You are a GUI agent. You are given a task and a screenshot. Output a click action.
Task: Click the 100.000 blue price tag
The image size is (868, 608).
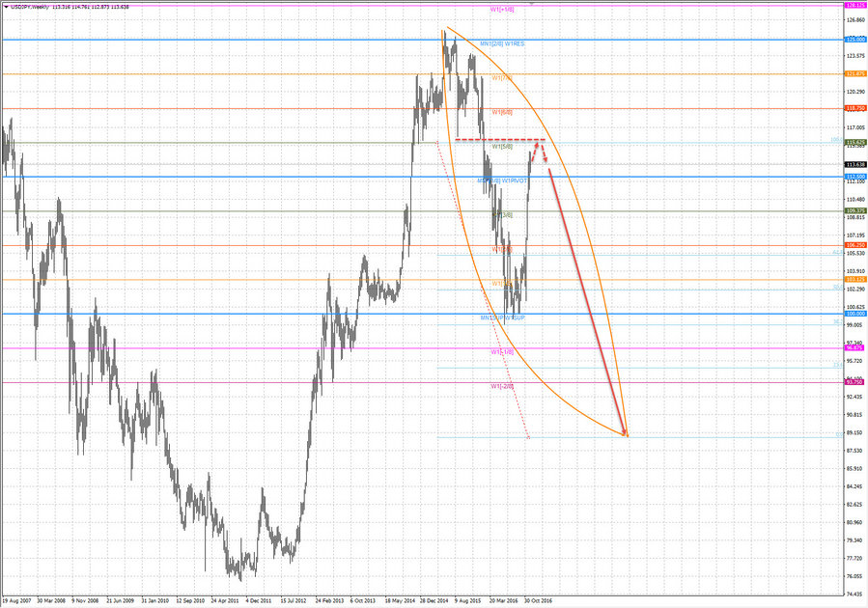[854, 314]
